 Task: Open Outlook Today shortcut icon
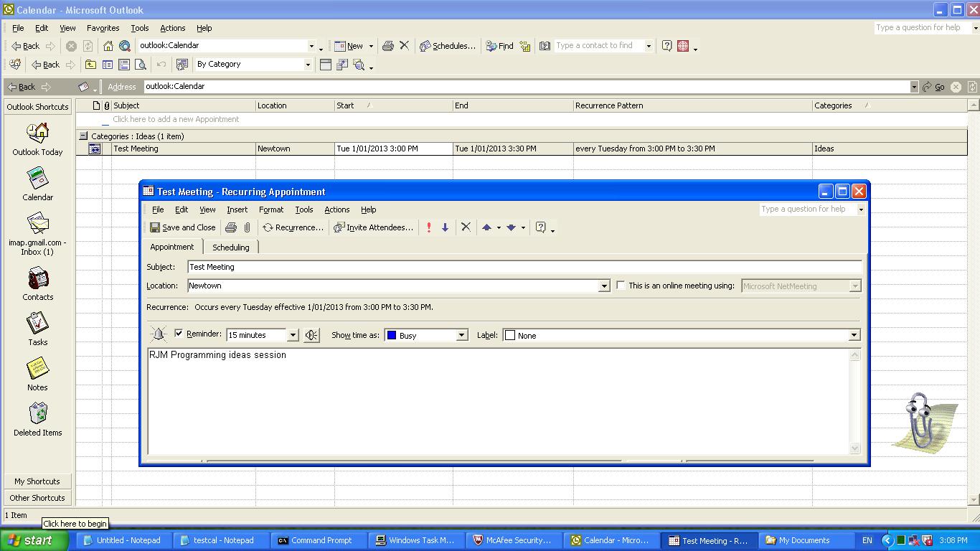click(37, 133)
